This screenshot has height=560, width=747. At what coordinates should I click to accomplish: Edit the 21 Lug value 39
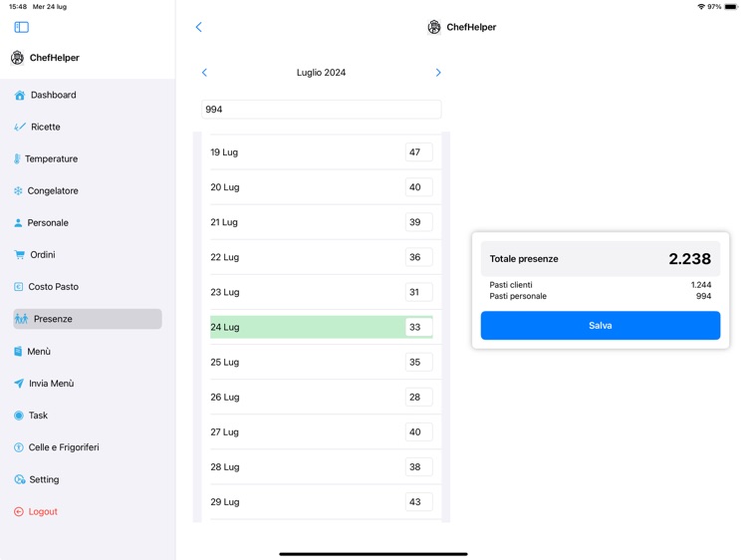tap(418, 222)
